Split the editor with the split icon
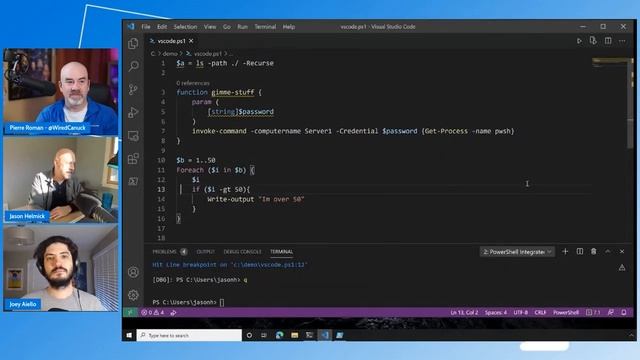 pos(608,41)
